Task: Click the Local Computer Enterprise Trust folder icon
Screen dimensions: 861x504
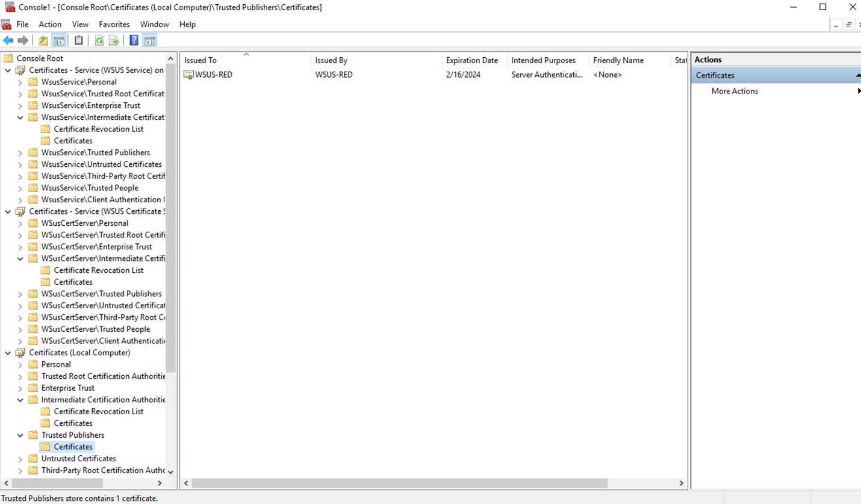Action: click(x=33, y=388)
